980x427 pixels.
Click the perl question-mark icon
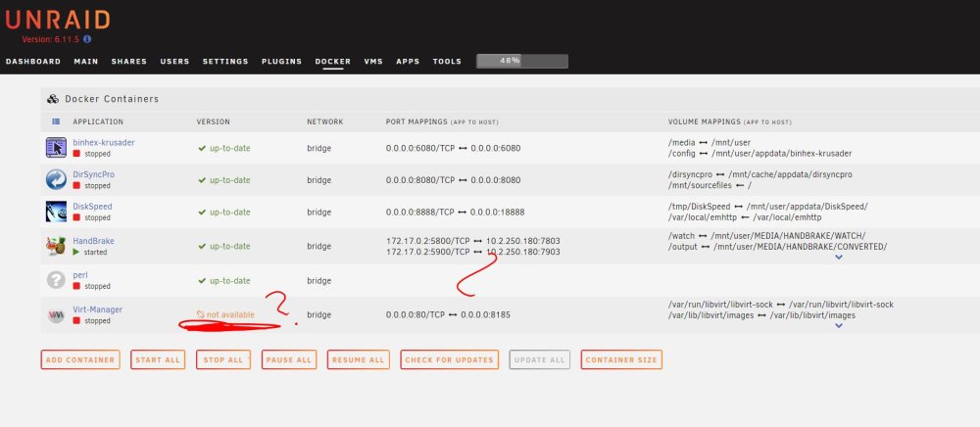(x=56, y=280)
